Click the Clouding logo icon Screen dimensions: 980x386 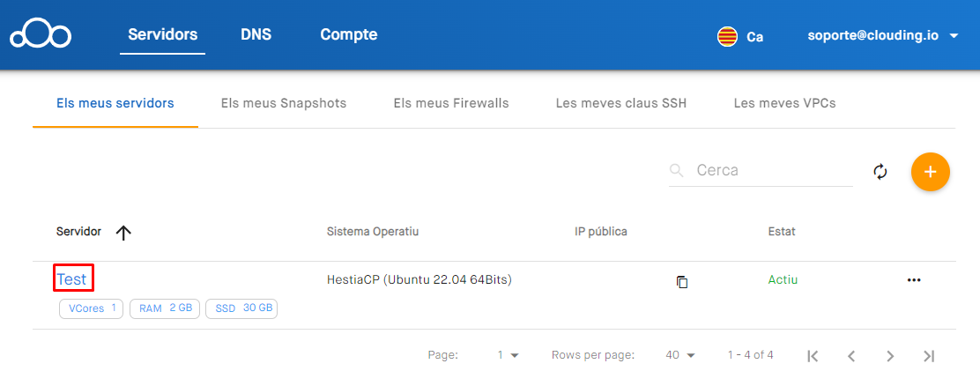coord(40,36)
